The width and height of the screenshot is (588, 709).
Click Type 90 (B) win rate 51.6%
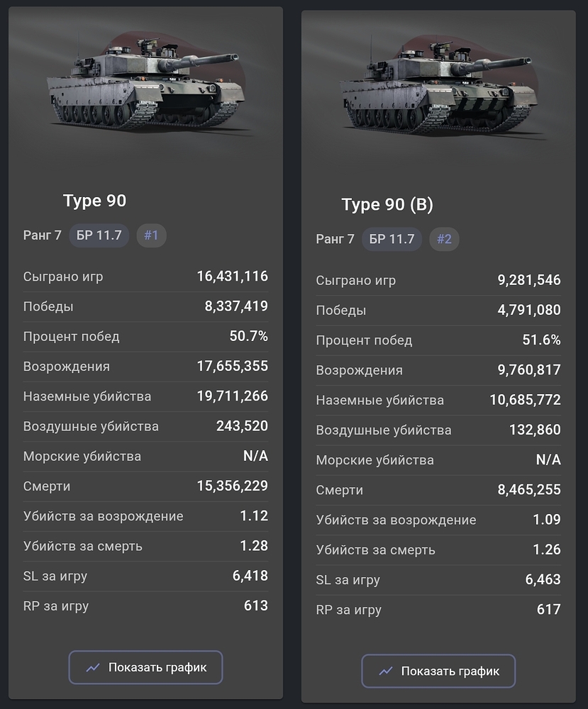pyautogui.click(x=541, y=340)
